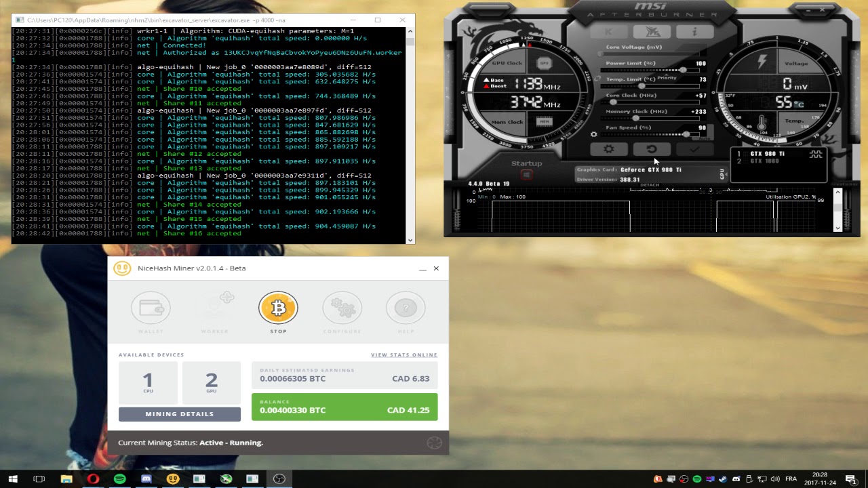Click the small gear beside Fan Speed
This screenshot has width=868, height=488.
[594, 134]
